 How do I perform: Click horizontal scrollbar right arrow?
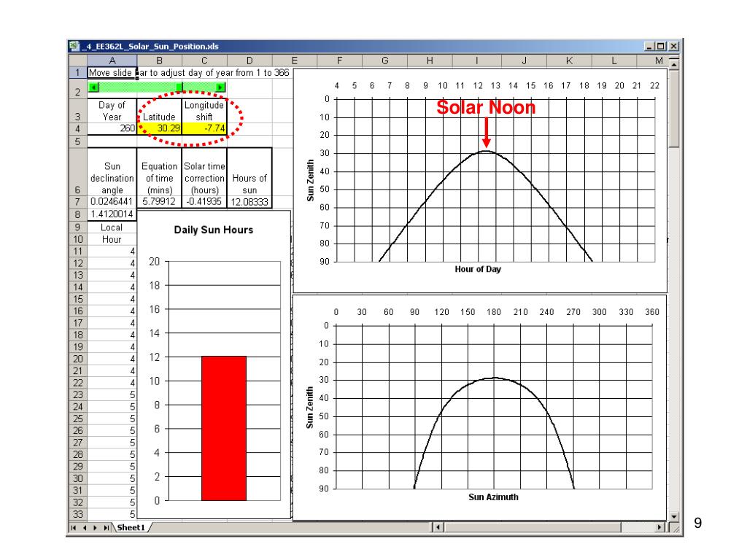click(659, 527)
